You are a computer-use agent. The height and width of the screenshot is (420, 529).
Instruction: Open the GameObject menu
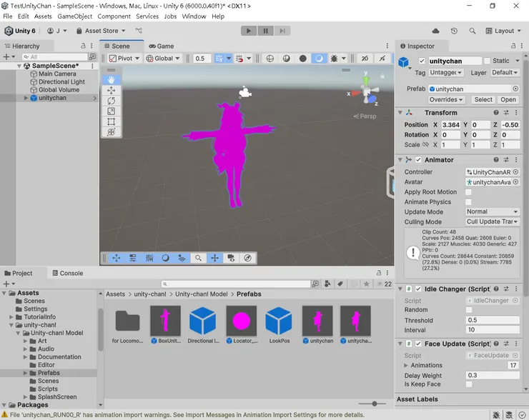coord(74,16)
